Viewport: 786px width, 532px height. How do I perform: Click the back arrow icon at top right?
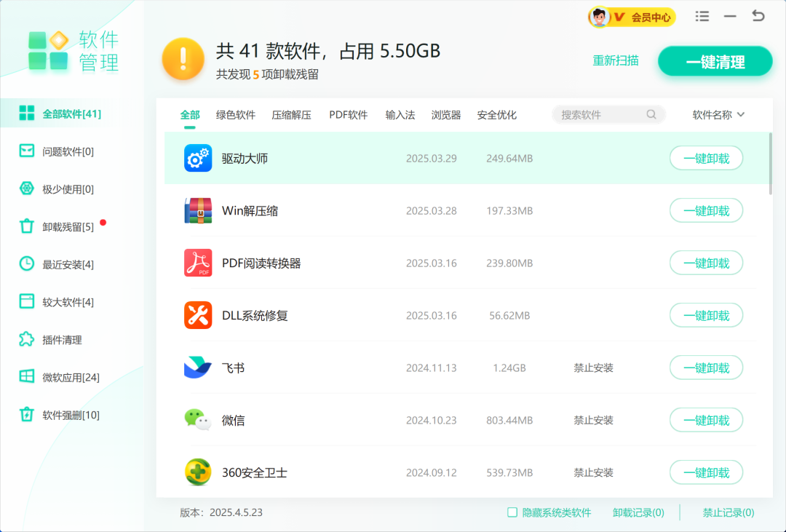758,16
